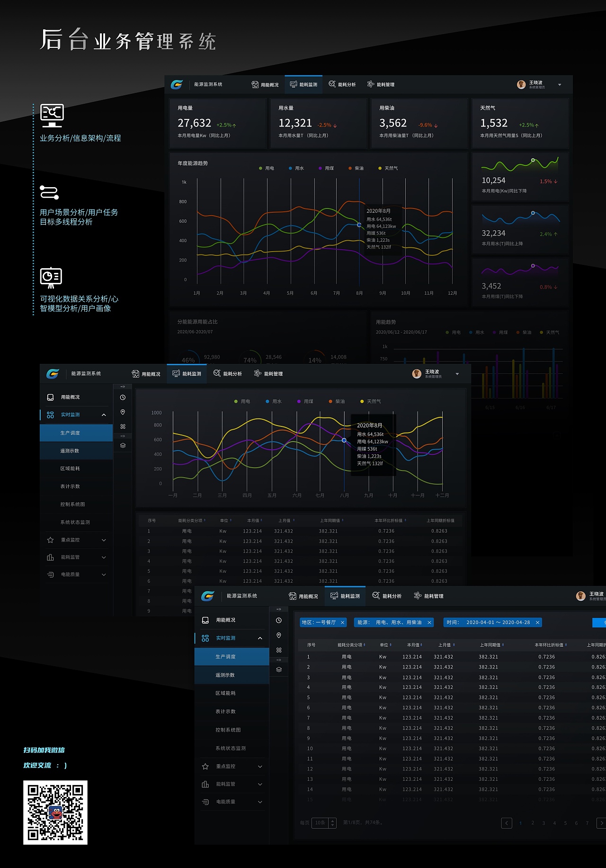Open 用能概况 tab in bottom table window
Viewport: 606px width, 868px height.
point(303,596)
